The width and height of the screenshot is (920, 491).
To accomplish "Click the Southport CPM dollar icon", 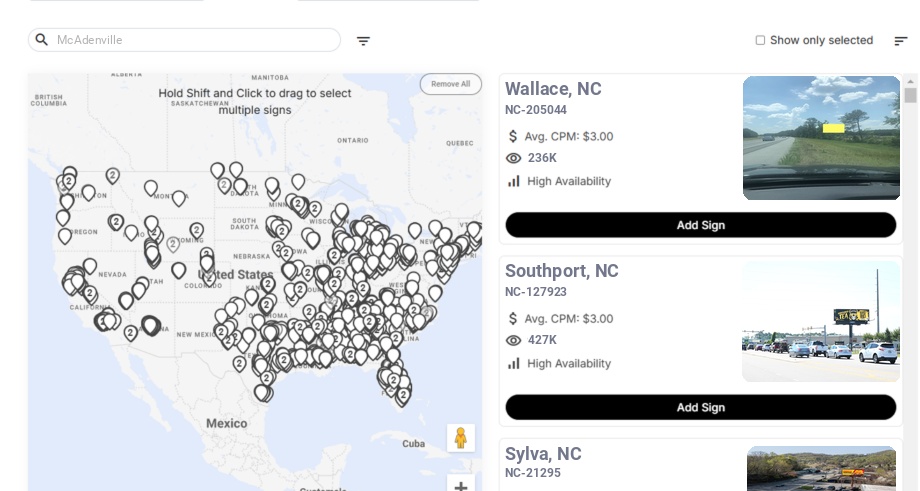I will tap(514, 318).
